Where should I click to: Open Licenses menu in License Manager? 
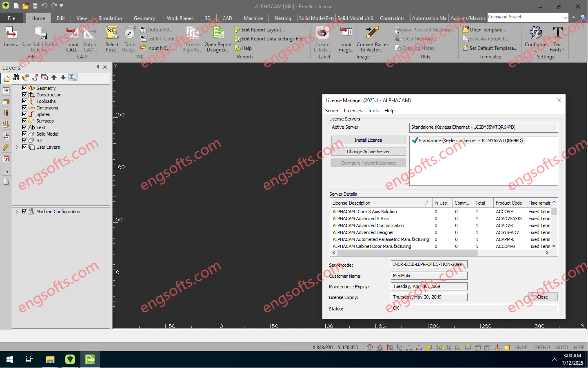353,111
